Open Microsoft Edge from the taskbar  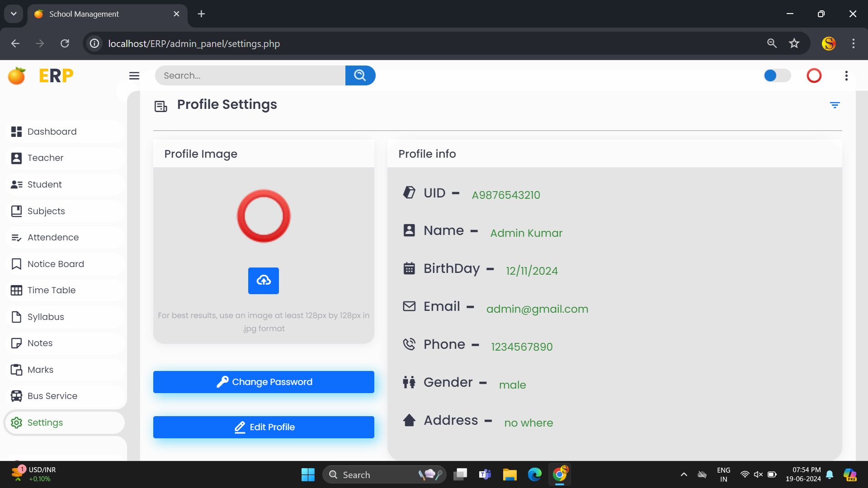click(534, 474)
